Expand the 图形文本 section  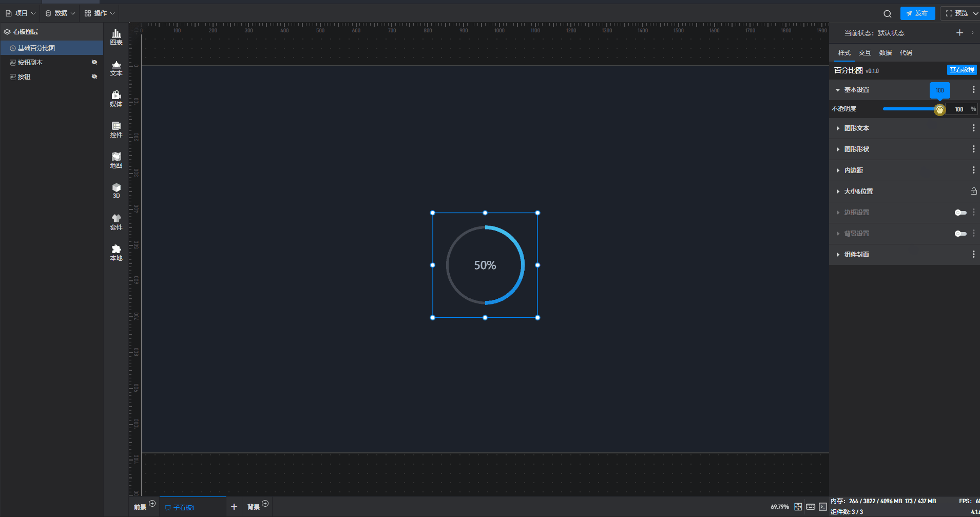coord(856,128)
